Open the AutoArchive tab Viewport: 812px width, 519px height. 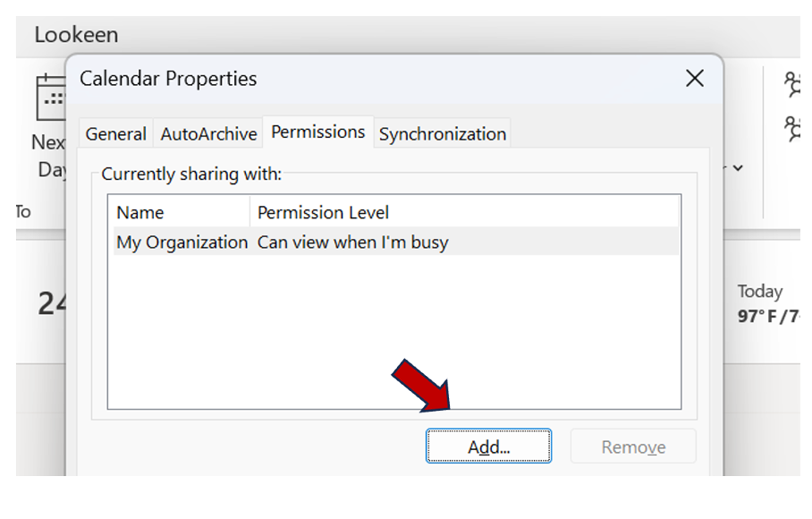coord(208,134)
